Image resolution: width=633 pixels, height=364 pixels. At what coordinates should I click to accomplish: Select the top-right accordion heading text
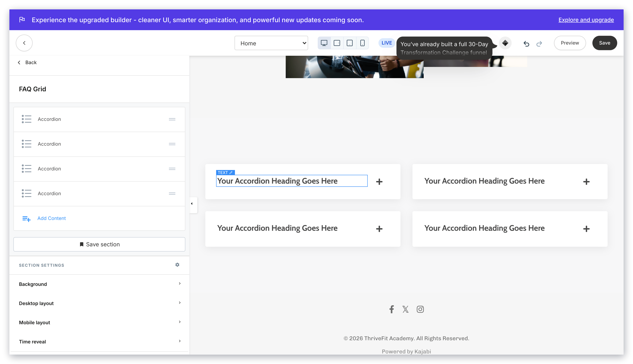point(484,181)
